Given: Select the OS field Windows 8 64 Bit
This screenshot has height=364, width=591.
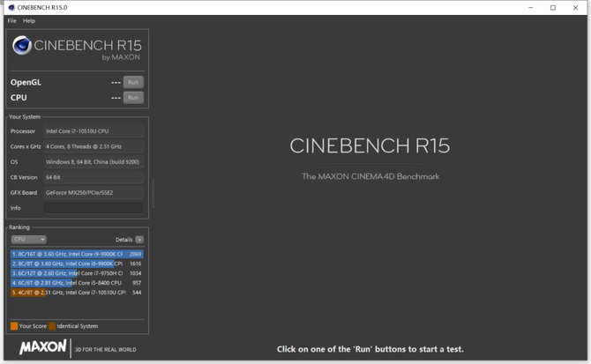Looking at the screenshot, I should 94,162.
